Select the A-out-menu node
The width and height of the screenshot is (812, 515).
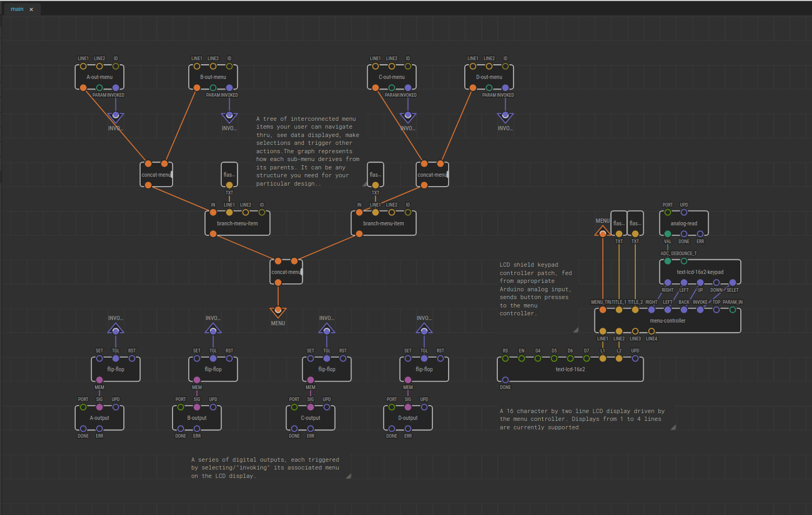(99, 77)
